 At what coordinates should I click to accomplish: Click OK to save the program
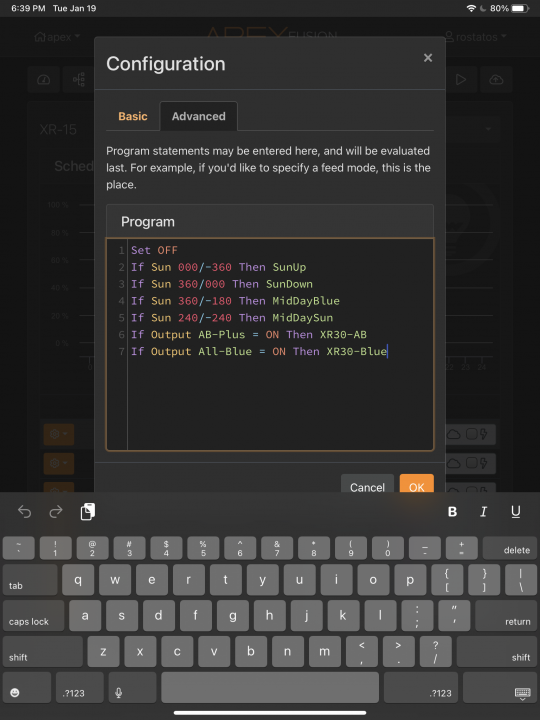click(x=416, y=485)
